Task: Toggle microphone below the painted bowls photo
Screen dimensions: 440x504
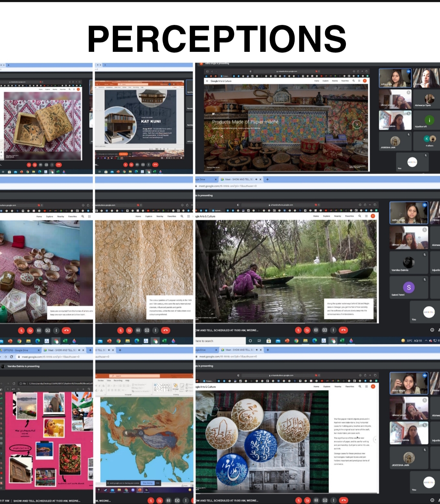Action: click(x=21, y=330)
